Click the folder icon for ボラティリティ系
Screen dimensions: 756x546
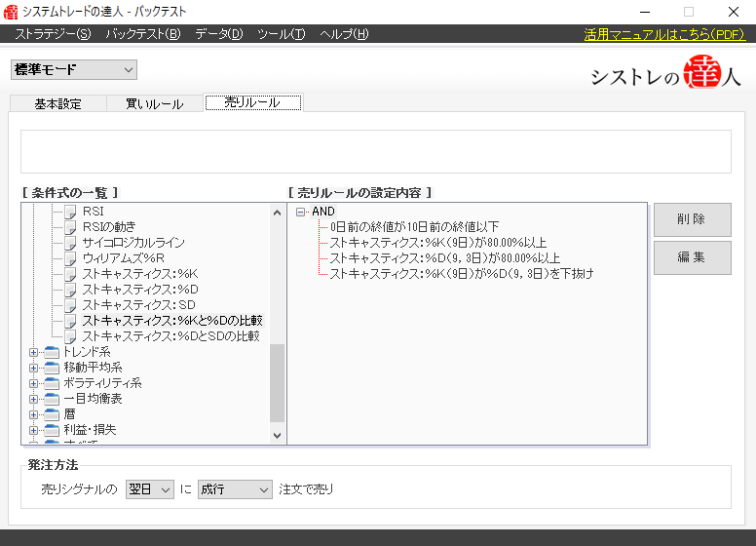pos(52,383)
